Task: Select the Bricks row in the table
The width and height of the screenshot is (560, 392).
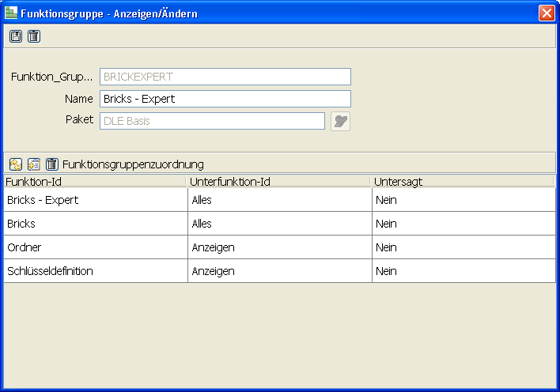Action: tap(94, 224)
